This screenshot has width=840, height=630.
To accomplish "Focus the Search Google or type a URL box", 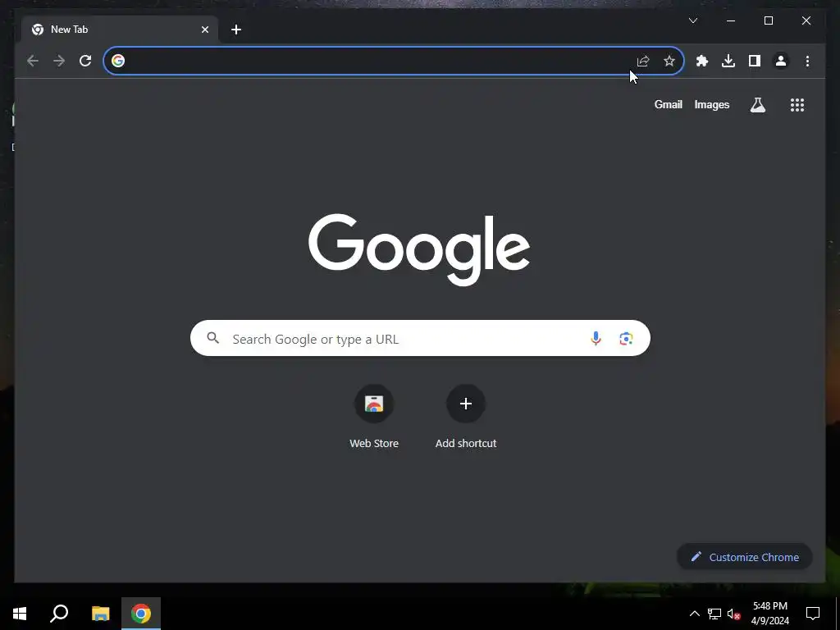I will click(x=420, y=339).
